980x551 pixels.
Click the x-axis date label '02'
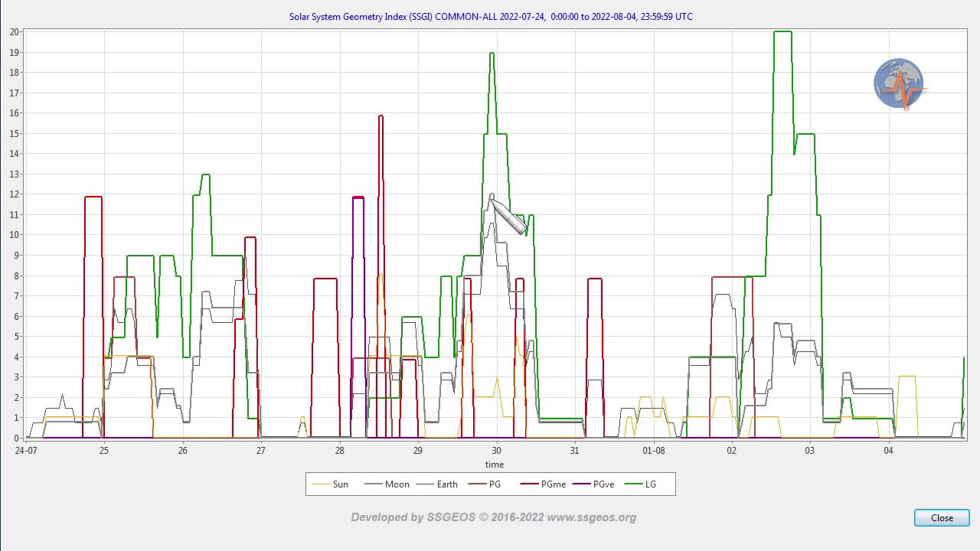coord(732,450)
